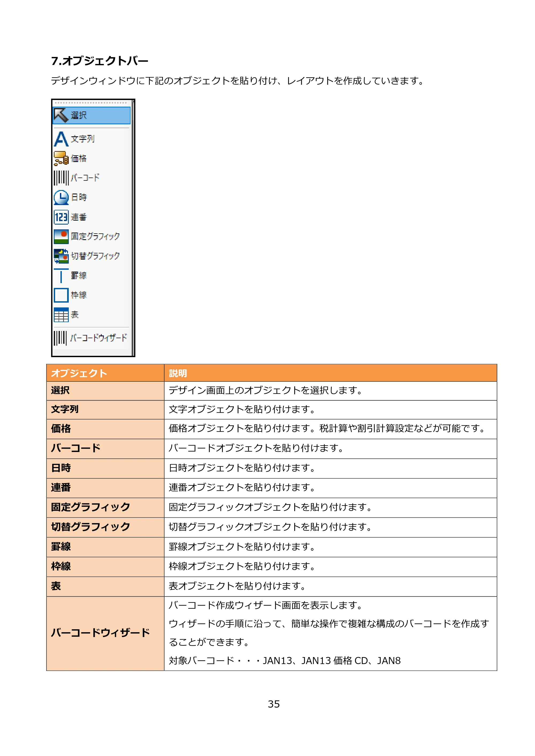Screen dimensions: 535x756
Task: Click the 固定グラフィック cell in the table
Action: click(x=105, y=508)
